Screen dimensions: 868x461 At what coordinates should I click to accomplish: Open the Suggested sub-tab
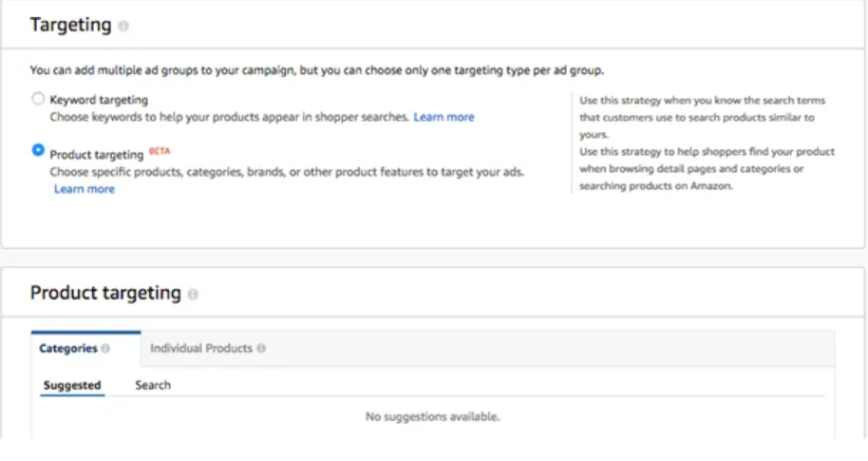[x=72, y=385]
